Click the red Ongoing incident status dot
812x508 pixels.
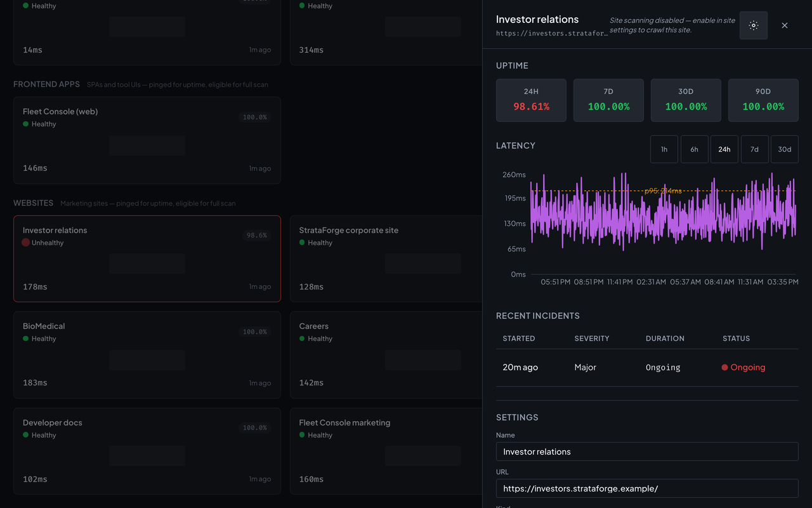724,368
